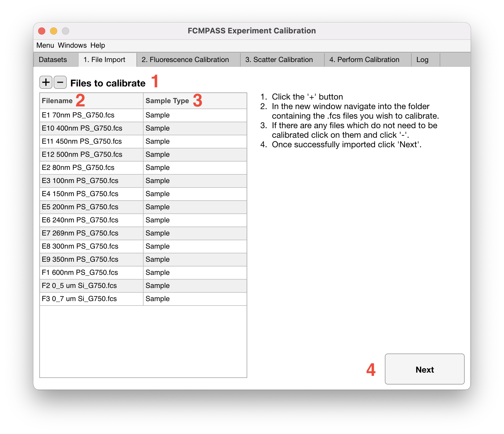504x434 pixels.
Task: Select file E5 200nm PS_G750.fcs
Action: point(91,207)
